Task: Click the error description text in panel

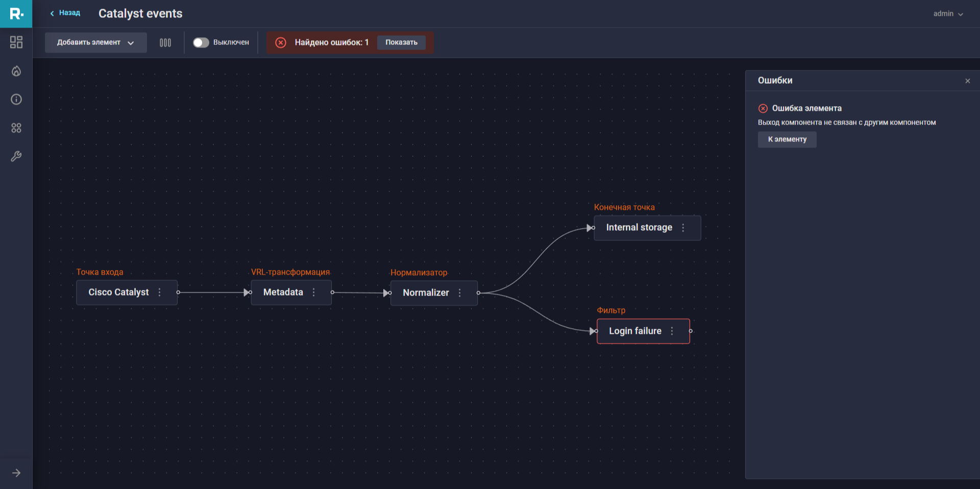Action: click(847, 123)
